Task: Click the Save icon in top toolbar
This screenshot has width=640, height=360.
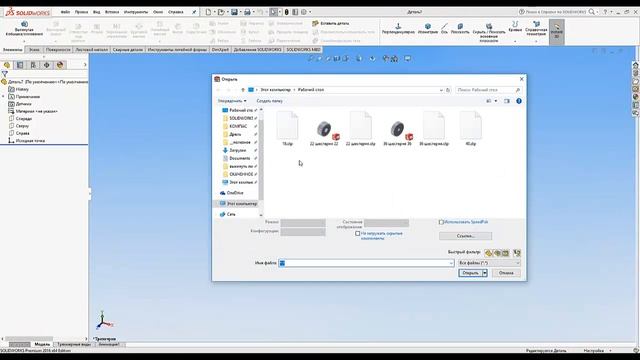Action: click(234, 12)
